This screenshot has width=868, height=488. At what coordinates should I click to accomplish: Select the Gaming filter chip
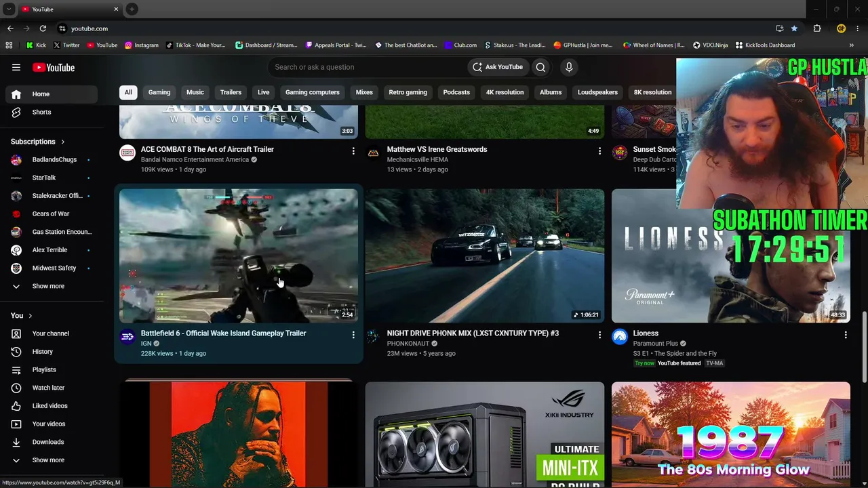[x=159, y=92]
